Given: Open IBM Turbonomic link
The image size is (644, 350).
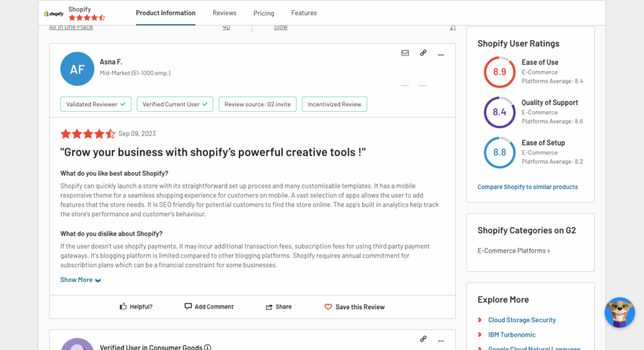Looking at the screenshot, I should 512,335.
